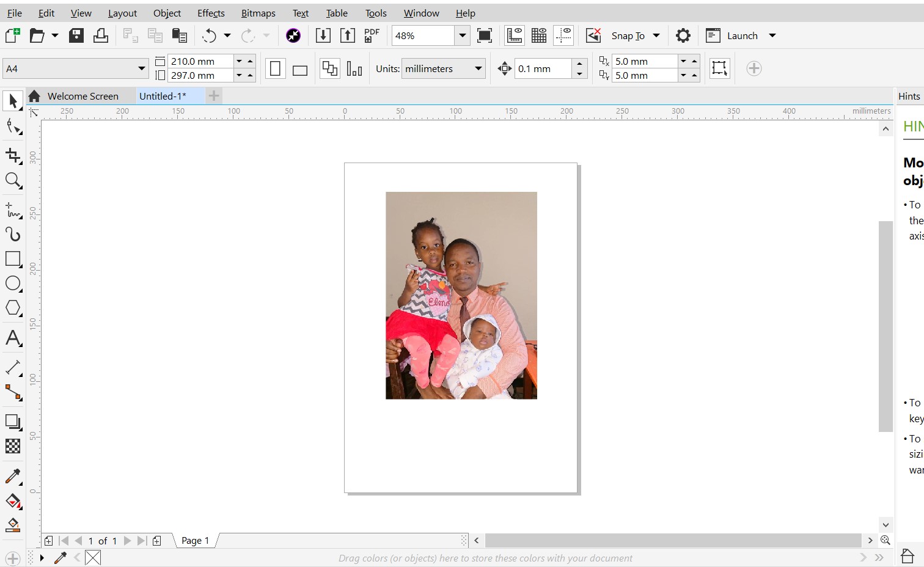Select the Interactive Fill tool
Screen dimensions: 924x567
(13, 500)
